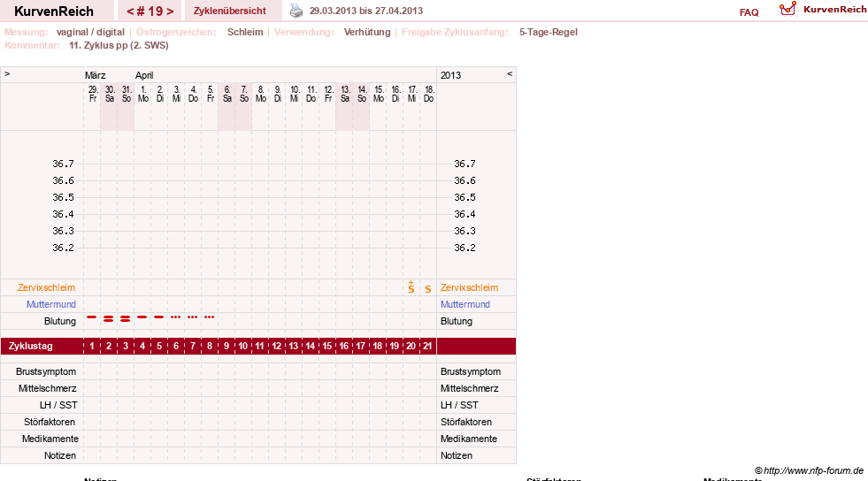Viewport: 868px width, 481px height.
Task: Click '5-Tage-Regel' value
Action: [548, 32]
